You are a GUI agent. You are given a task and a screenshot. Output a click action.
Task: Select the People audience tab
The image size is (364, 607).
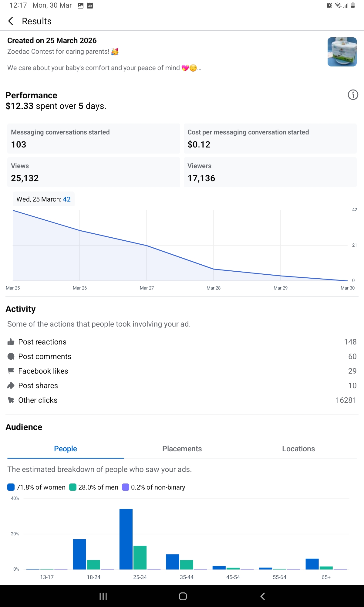click(x=66, y=449)
